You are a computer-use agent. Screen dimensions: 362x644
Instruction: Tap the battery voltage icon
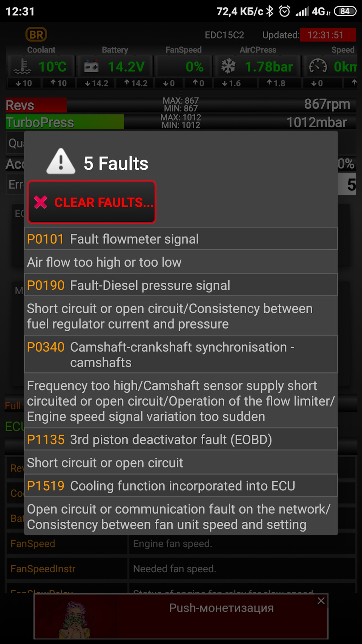click(91, 67)
